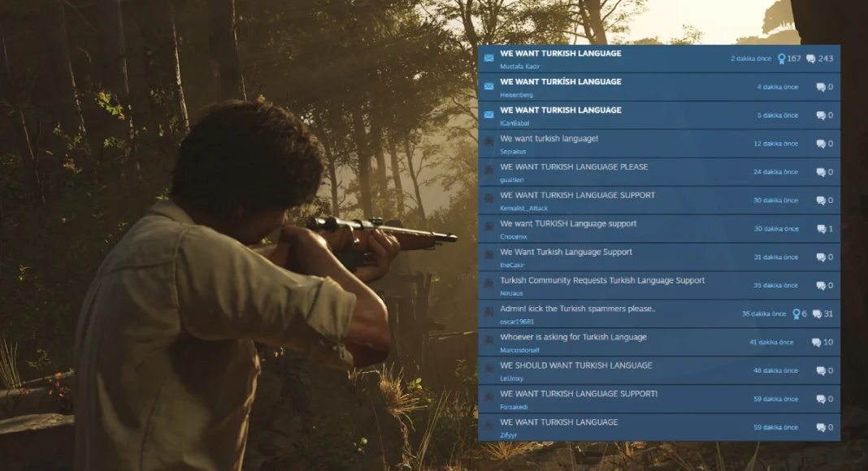Open the "WE WANT TURKISH LANGUAGE SUPPORT!" thread
Screen dimensions: 868x471
[579, 394]
